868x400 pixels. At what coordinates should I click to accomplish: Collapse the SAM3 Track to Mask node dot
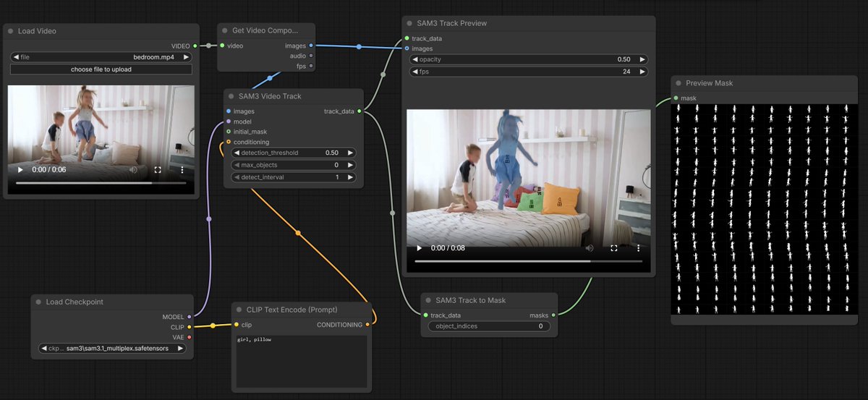click(427, 300)
